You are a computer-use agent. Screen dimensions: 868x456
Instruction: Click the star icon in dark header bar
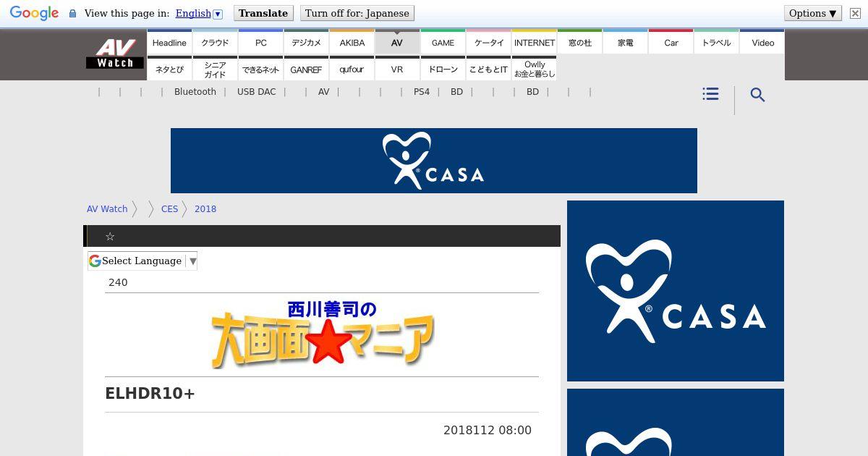pos(110,237)
